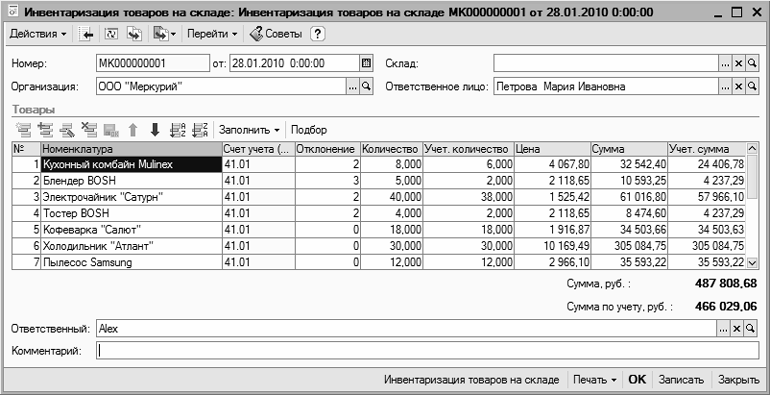770x395 pixels.
Task: Expand the Действия dropdown menu
Action: click(37, 34)
